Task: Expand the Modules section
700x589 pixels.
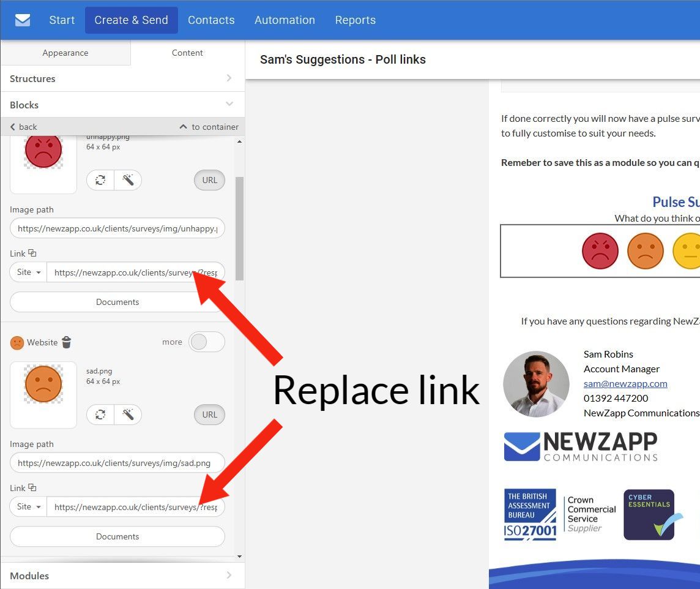Action: coord(122,576)
